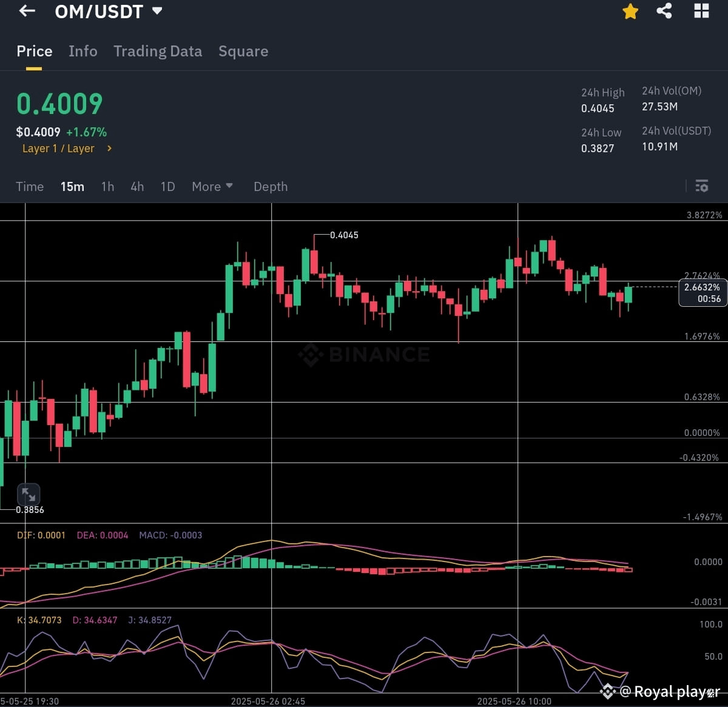Open the Square tab
The height and width of the screenshot is (707, 728).
243,51
